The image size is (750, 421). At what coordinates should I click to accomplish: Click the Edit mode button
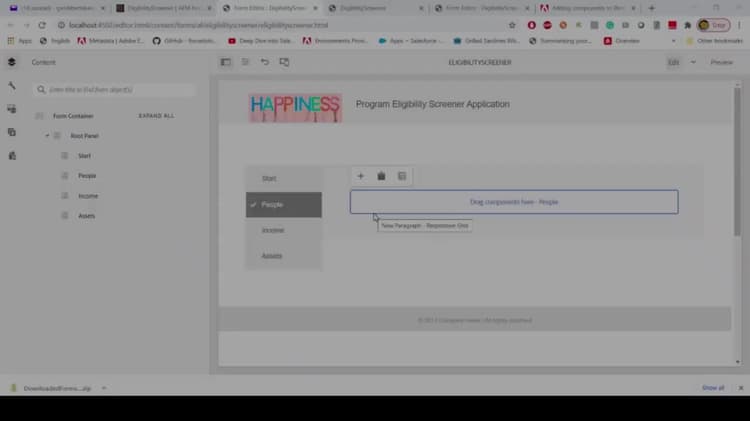673,62
